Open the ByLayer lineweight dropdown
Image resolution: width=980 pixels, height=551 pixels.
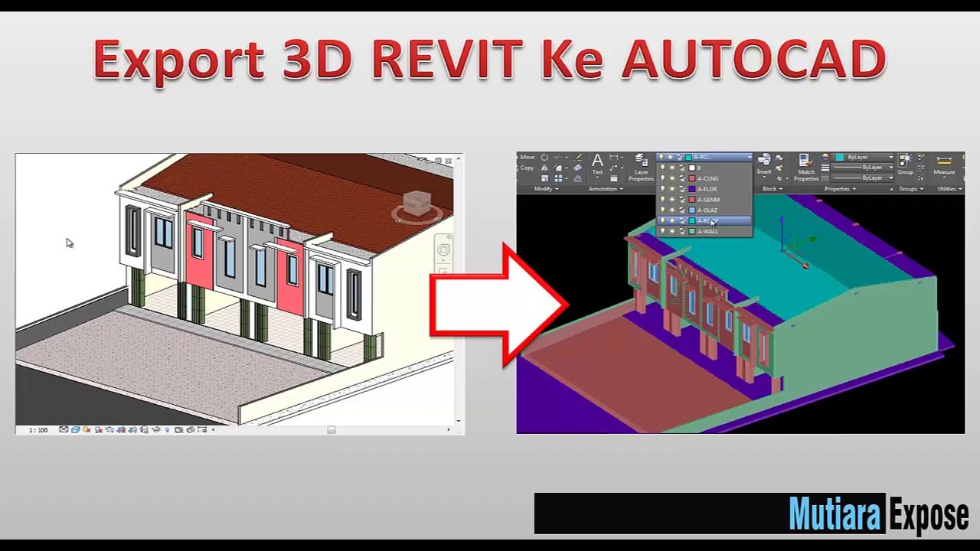863,168
